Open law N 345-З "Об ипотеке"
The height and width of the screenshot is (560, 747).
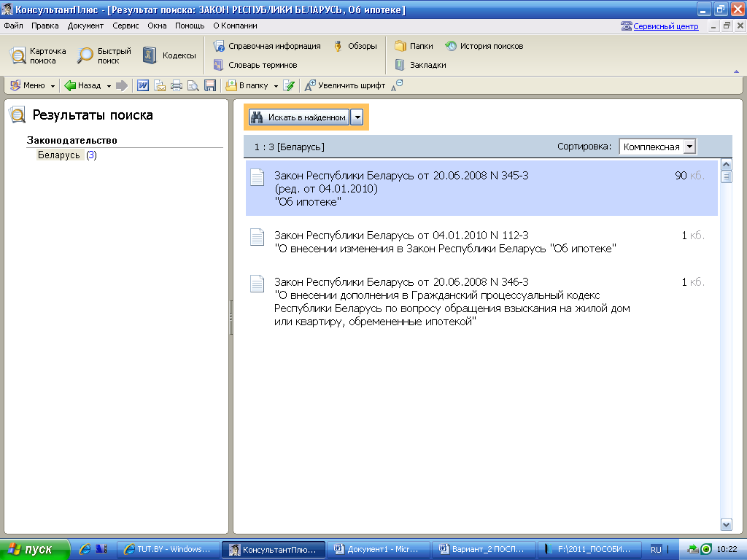[x=481, y=189]
